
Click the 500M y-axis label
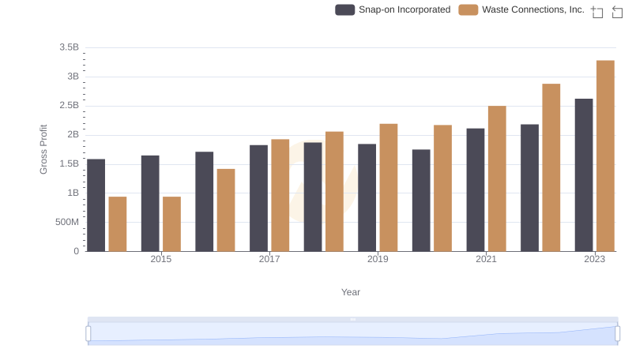click(67, 222)
